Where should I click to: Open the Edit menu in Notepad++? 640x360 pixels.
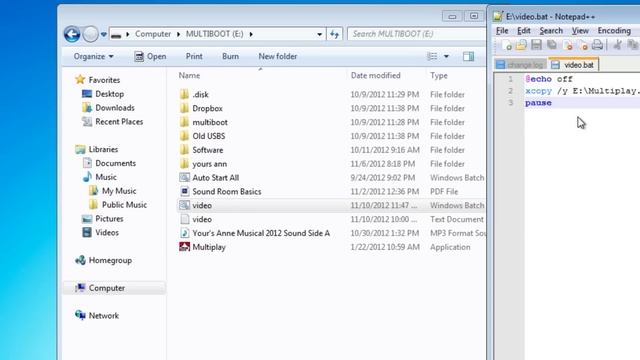(x=524, y=31)
